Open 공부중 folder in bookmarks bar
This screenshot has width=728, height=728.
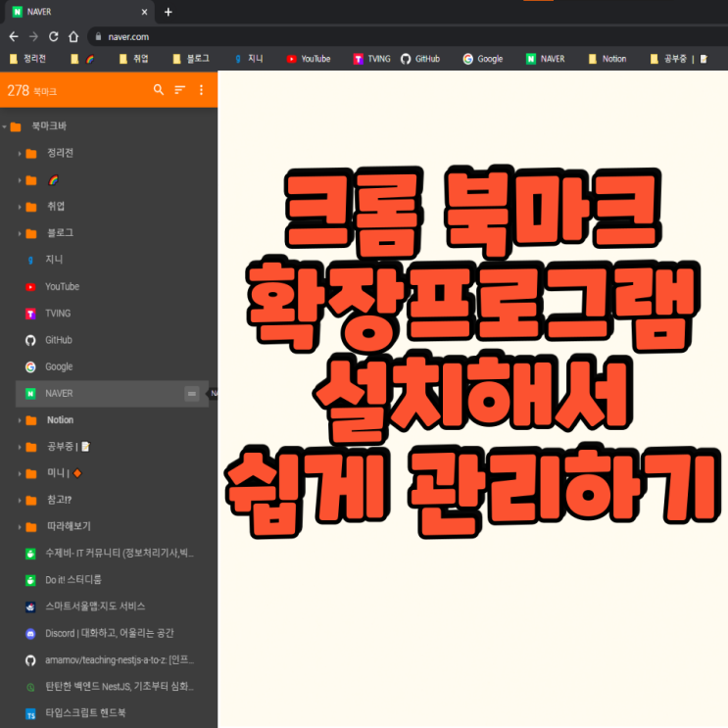coord(679,59)
